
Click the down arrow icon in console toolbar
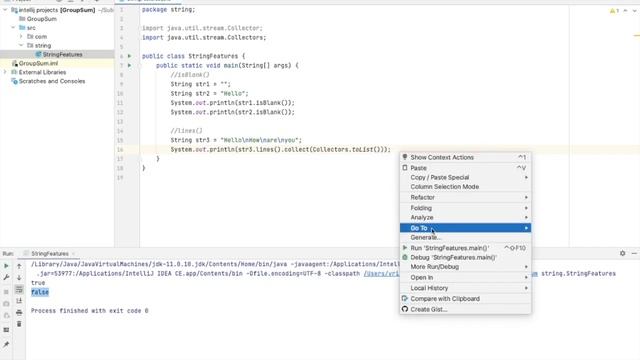click(19, 278)
